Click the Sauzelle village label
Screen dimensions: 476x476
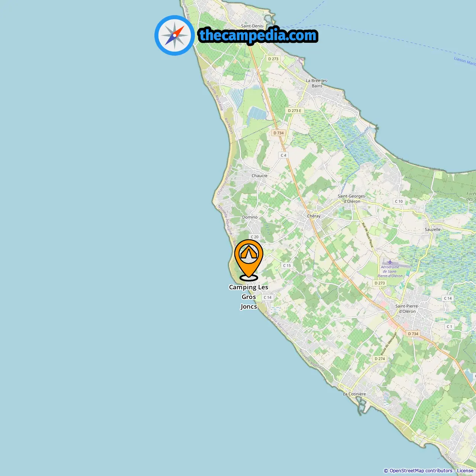432,229
